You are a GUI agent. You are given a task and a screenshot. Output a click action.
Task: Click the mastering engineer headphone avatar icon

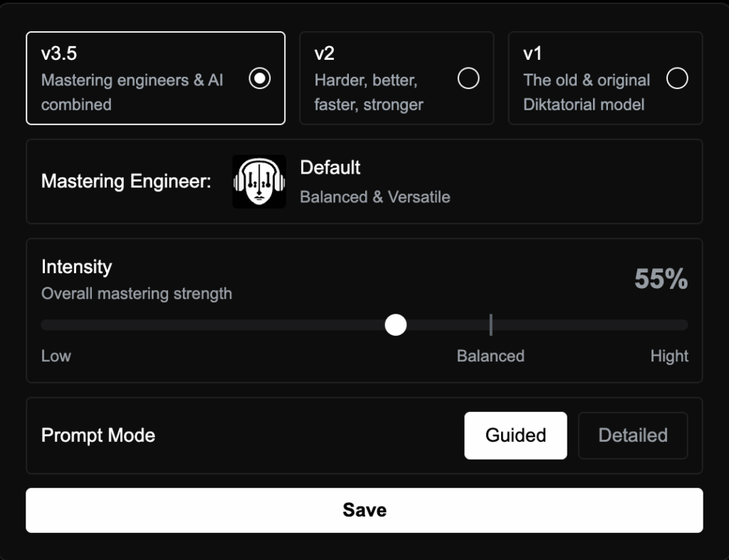[x=259, y=181]
